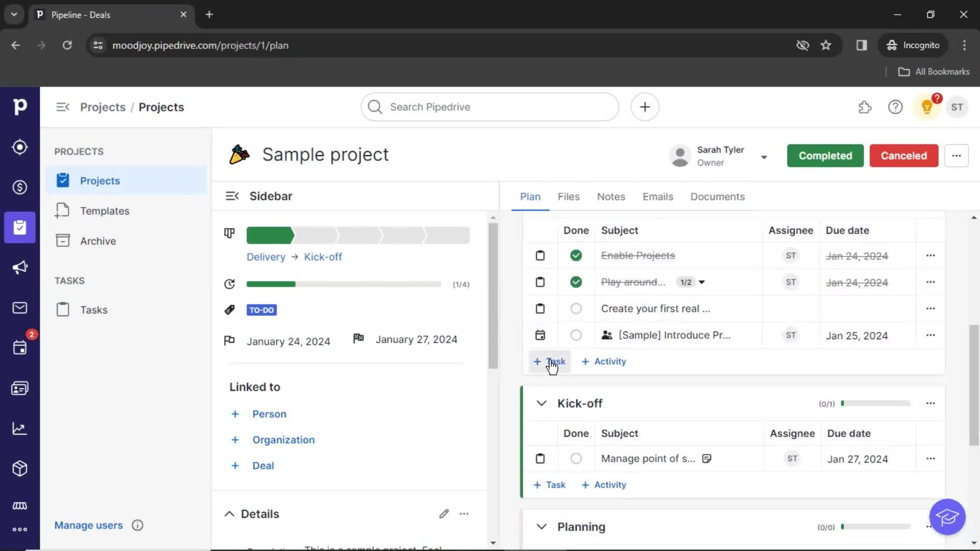This screenshot has width=980, height=551.
Task: Open Kick-off phase more options
Action: [x=930, y=403]
